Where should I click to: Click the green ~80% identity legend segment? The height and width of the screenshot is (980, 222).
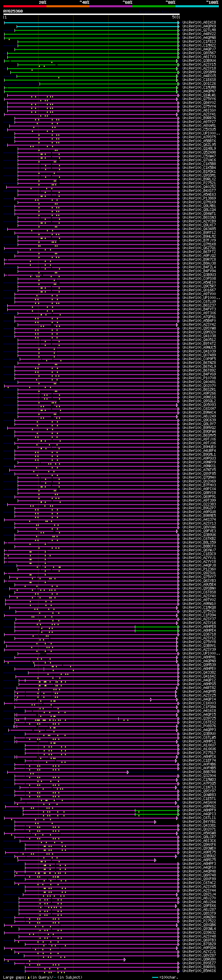(154, 6)
